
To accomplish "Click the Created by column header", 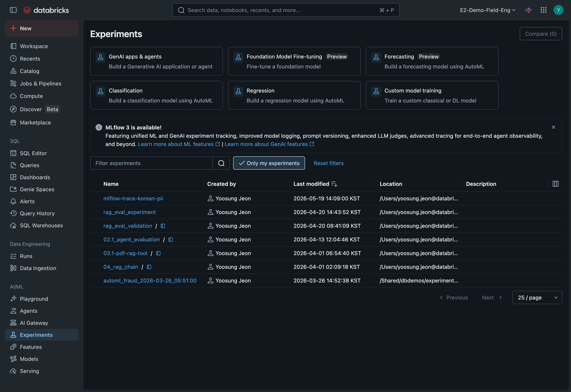I will point(221,184).
